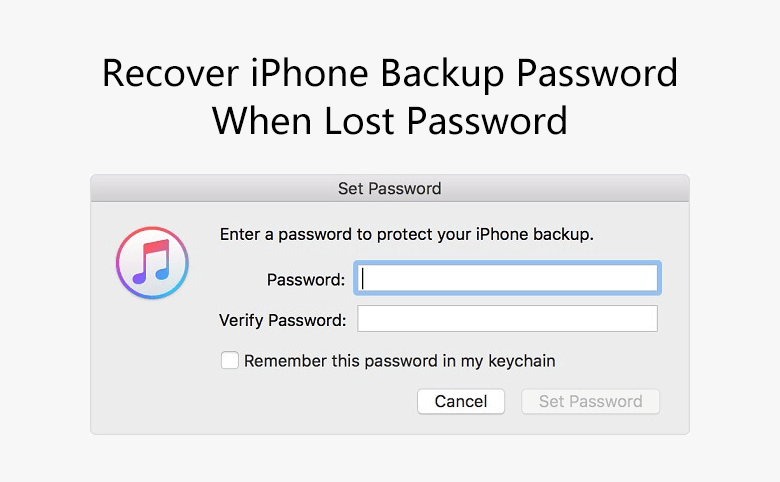This screenshot has height=482, width=780.
Task: Select the Verify Password input field
Action: [507, 318]
